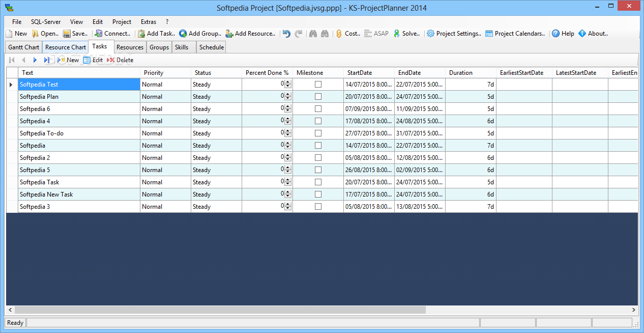Sort by the Duration column header
This screenshot has height=333, width=644.
coord(471,73)
